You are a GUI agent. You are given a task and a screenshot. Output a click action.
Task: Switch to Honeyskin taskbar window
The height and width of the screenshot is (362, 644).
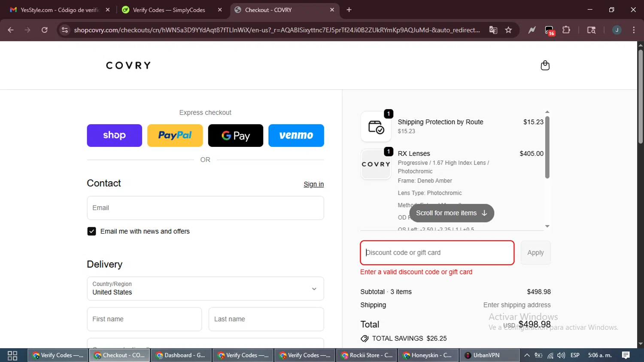click(x=429, y=356)
